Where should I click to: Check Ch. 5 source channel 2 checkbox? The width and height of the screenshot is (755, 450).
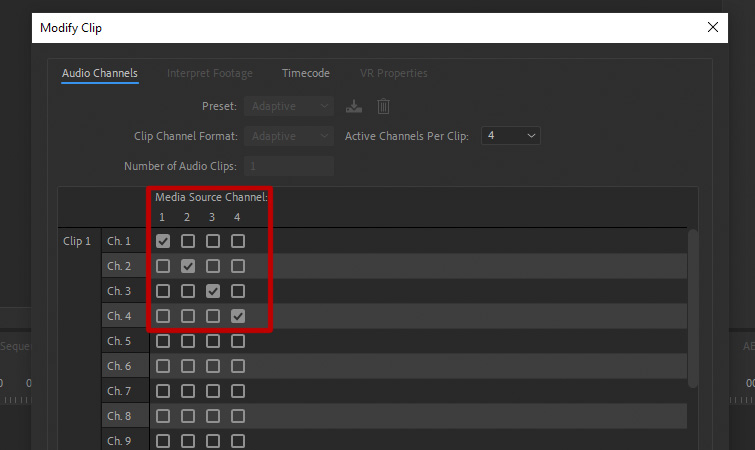188,341
